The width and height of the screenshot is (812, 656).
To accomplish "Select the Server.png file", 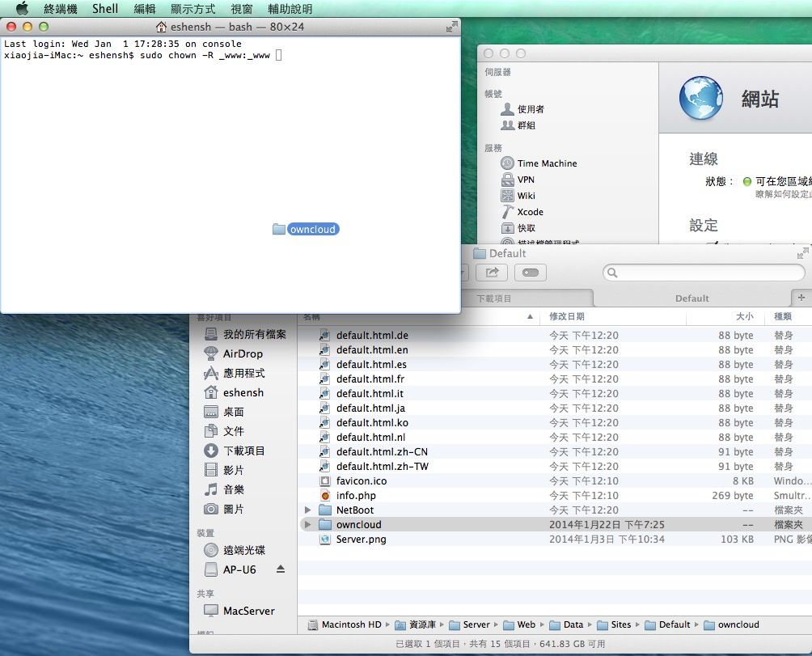I will pos(361,540).
